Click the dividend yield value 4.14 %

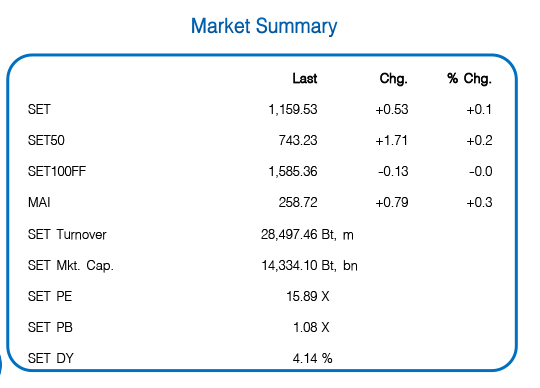tap(312, 358)
